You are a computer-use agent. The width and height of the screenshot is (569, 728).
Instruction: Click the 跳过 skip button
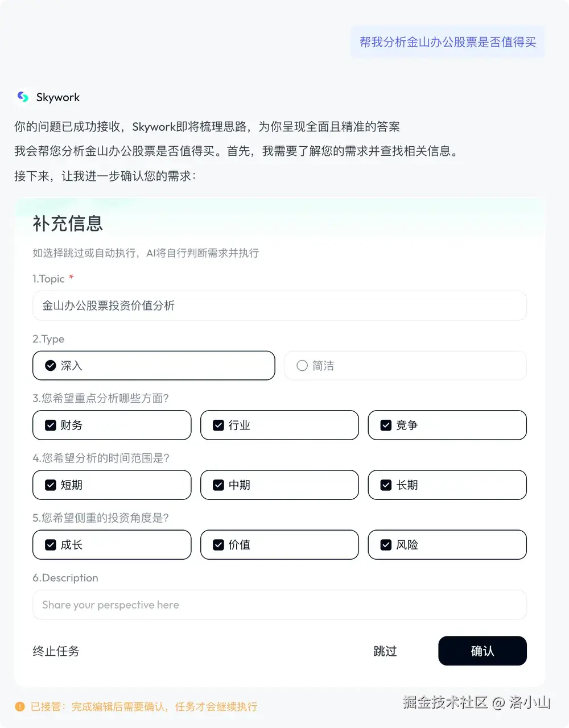[385, 651]
